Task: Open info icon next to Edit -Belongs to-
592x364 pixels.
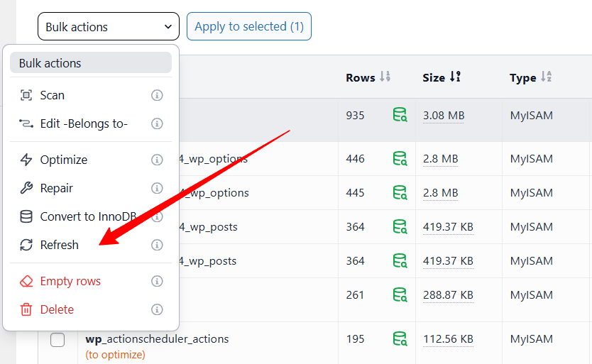Action: point(157,123)
